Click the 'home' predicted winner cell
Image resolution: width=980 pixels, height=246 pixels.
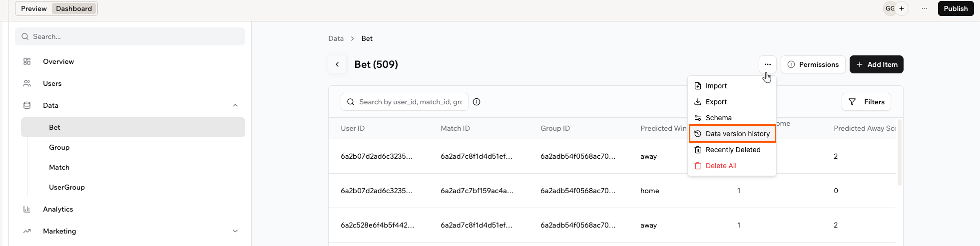coord(649,191)
